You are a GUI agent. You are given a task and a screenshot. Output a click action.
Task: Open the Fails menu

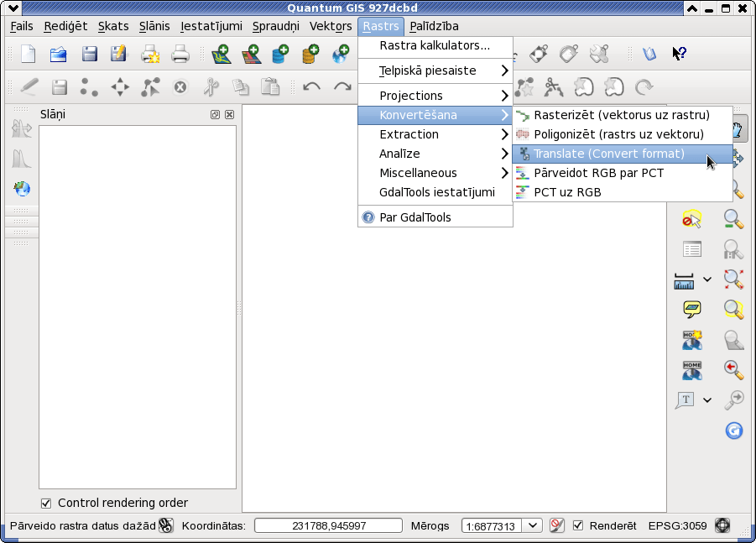click(22, 26)
